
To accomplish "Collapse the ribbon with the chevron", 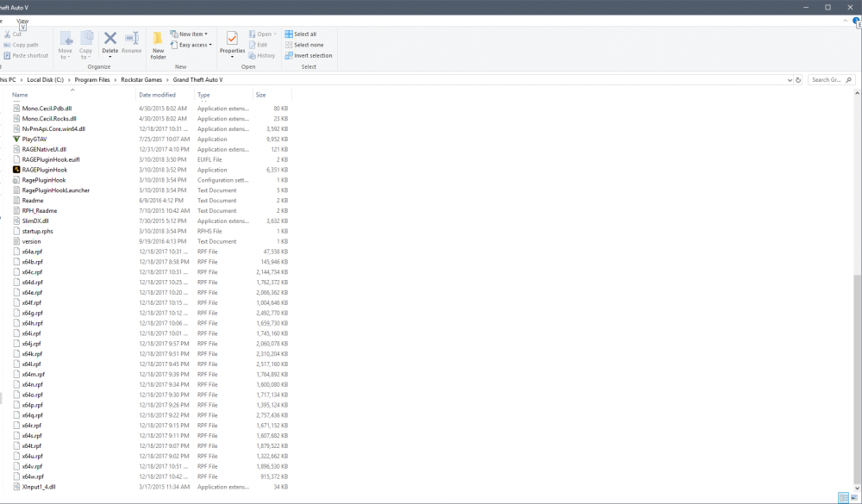I will pos(846,21).
